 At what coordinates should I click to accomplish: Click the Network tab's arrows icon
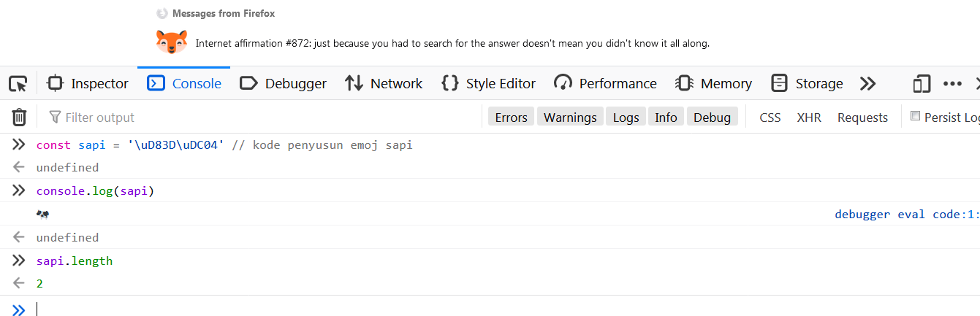pos(354,83)
